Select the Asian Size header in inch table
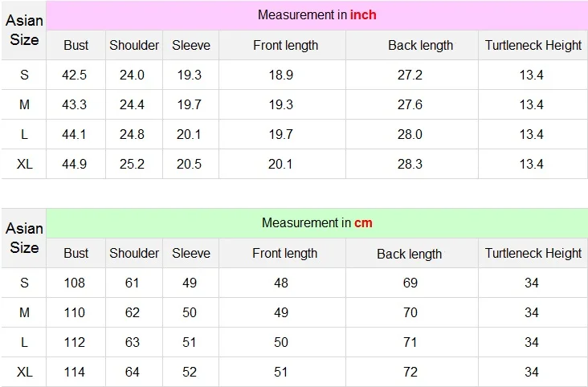The height and width of the screenshot is (387, 588). coord(24,30)
